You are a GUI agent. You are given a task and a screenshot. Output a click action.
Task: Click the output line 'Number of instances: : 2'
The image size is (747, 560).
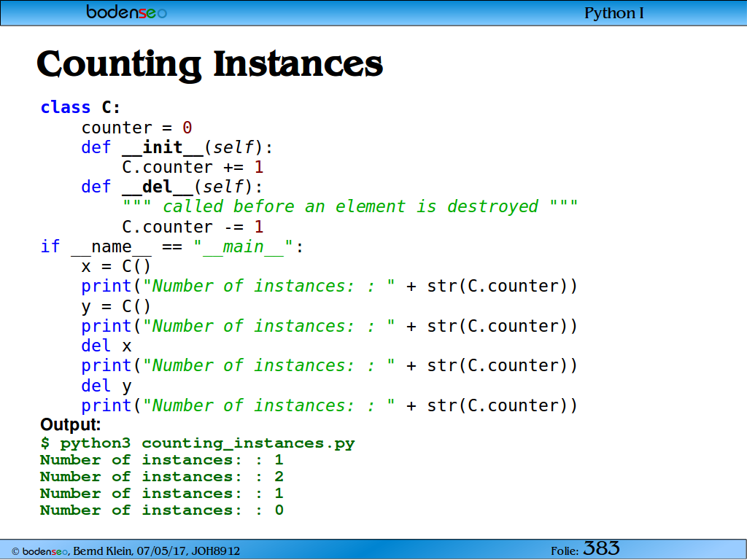[162, 477]
